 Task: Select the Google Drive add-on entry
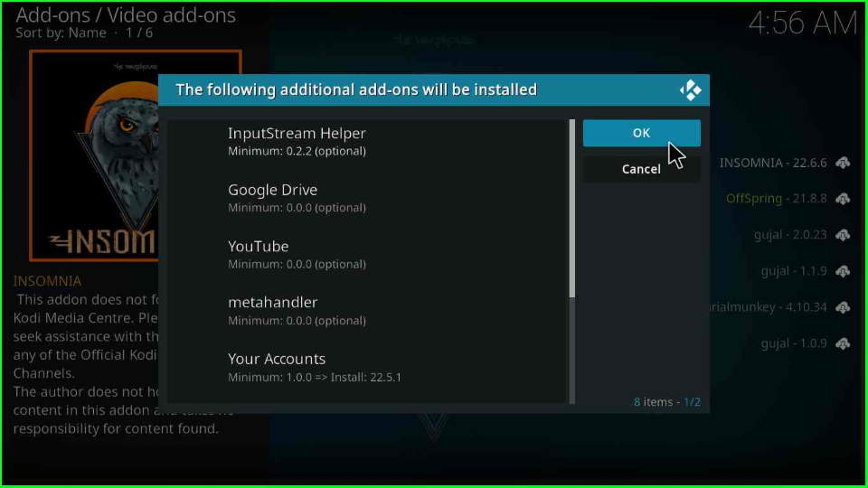pos(368,198)
